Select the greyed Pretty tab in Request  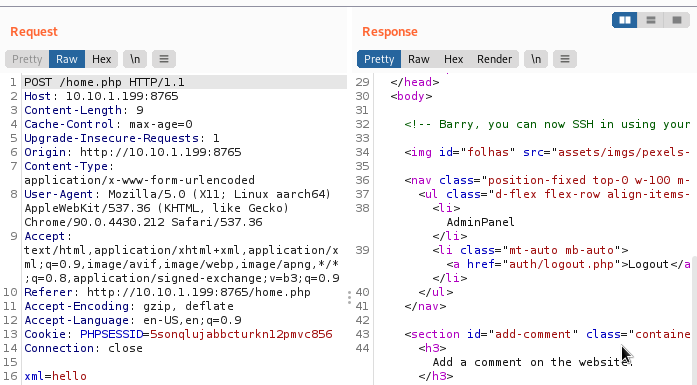(x=27, y=59)
